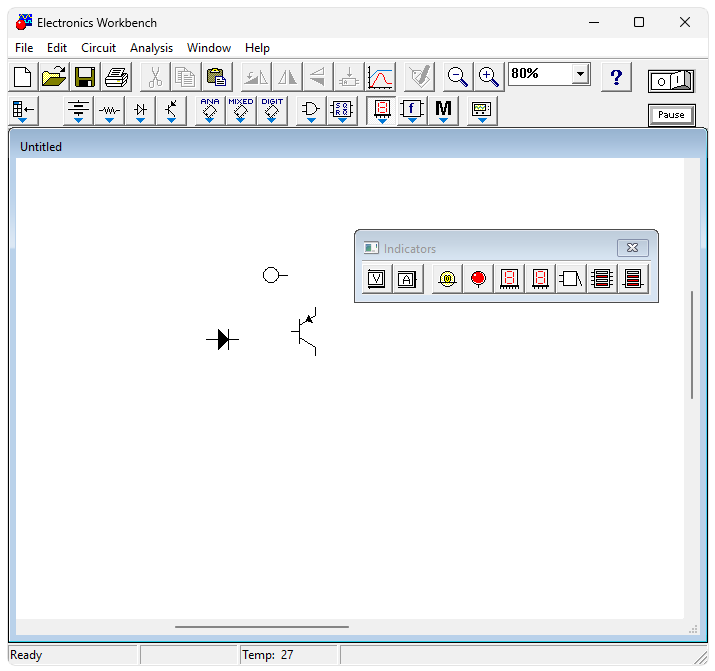Select the Decoded Seven-Segment Display
Viewport: 715px width, 671px height.
tap(540, 279)
